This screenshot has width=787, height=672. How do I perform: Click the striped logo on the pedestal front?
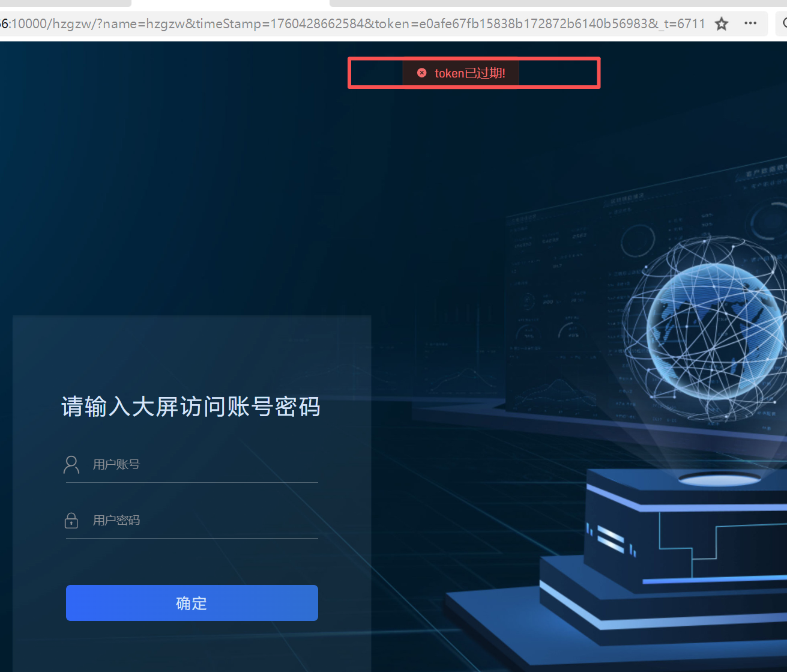pos(611,537)
